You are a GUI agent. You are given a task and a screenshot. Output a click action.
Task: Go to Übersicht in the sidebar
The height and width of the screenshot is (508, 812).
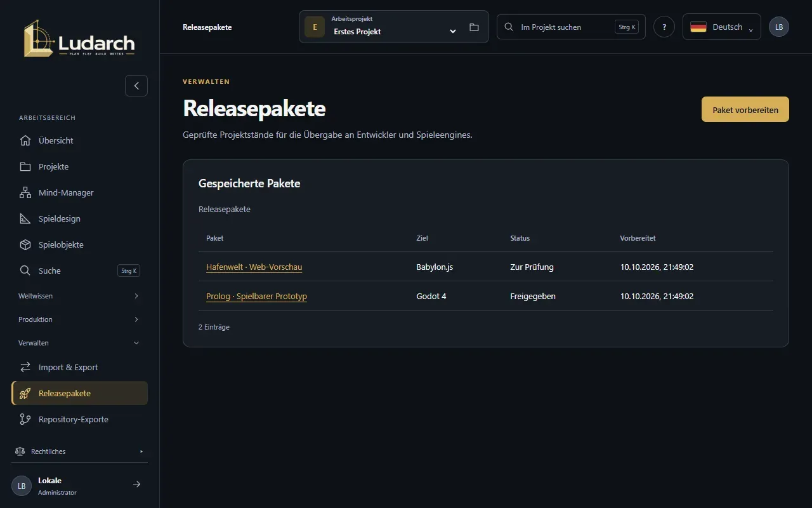(79, 140)
